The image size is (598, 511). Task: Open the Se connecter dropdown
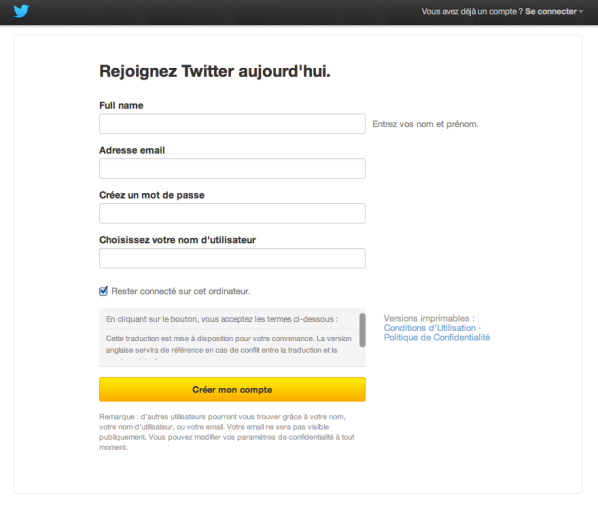tap(554, 11)
